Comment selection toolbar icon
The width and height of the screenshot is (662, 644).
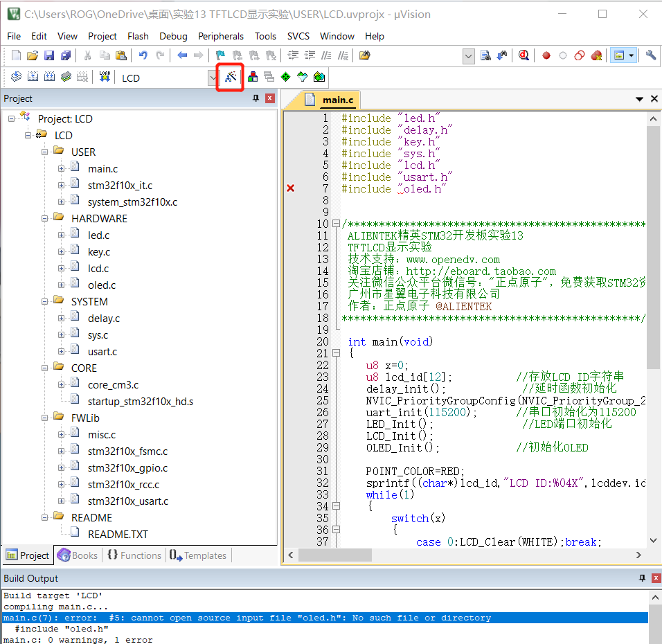point(326,55)
